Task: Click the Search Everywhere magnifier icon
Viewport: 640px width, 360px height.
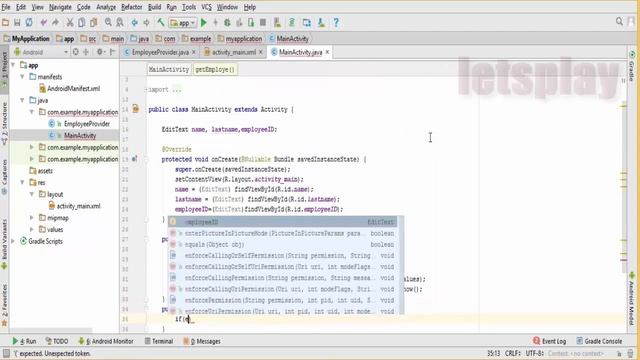Action: [x=619, y=22]
